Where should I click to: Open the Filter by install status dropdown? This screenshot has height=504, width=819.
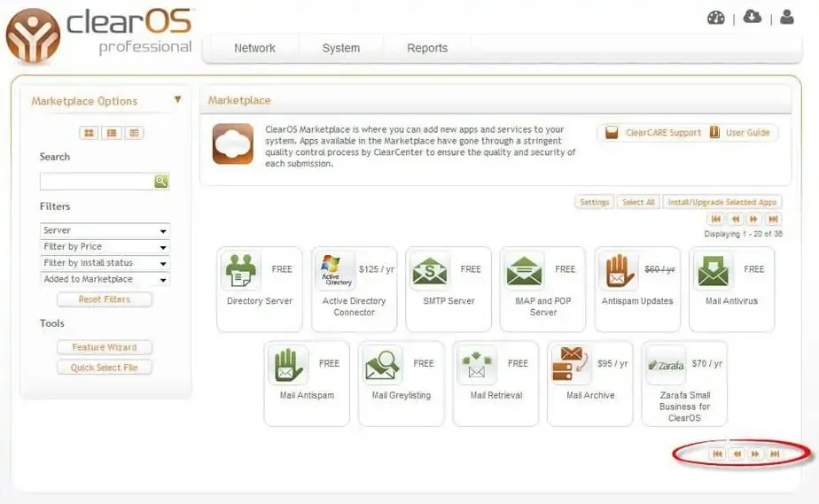[105, 263]
